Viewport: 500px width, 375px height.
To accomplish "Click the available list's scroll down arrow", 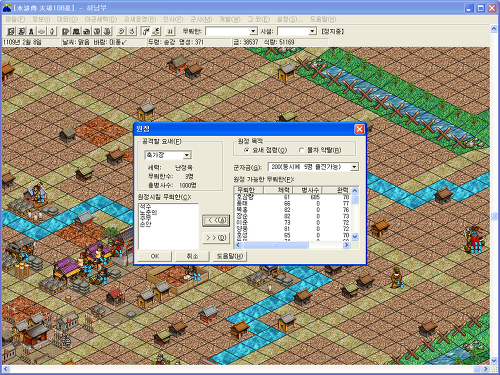I will click(x=355, y=237).
